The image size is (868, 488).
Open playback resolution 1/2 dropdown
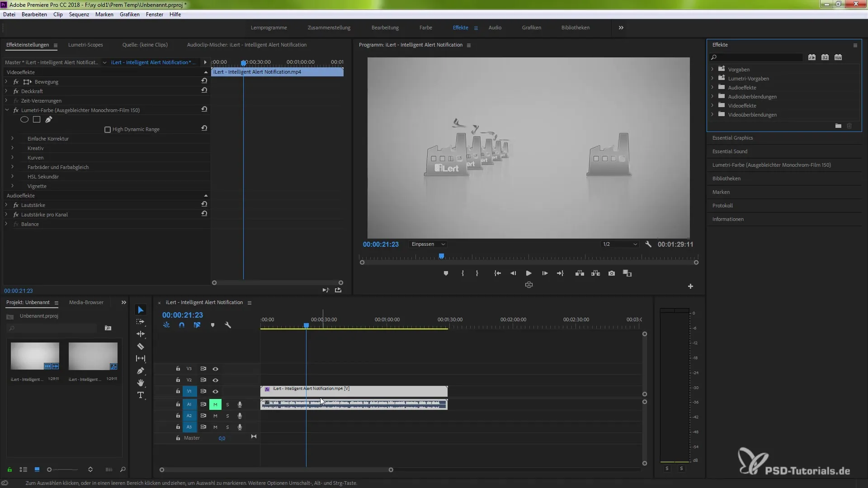pyautogui.click(x=619, y=244)
